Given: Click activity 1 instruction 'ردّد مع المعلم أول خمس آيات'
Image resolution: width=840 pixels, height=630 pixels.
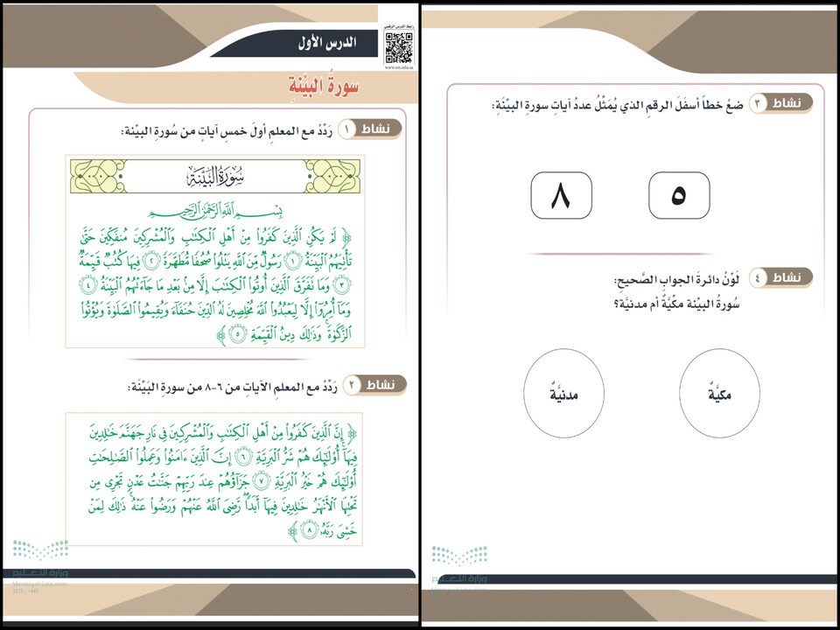Looking at the screenshot, I should pos(227,130).
